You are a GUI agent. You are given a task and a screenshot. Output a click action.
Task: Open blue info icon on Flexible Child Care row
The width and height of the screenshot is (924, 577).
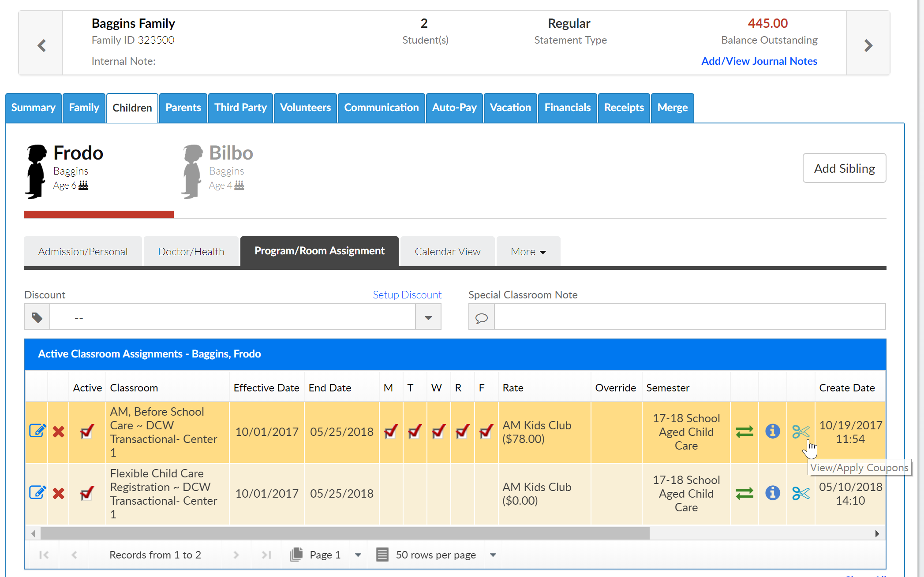click(772, 493)
